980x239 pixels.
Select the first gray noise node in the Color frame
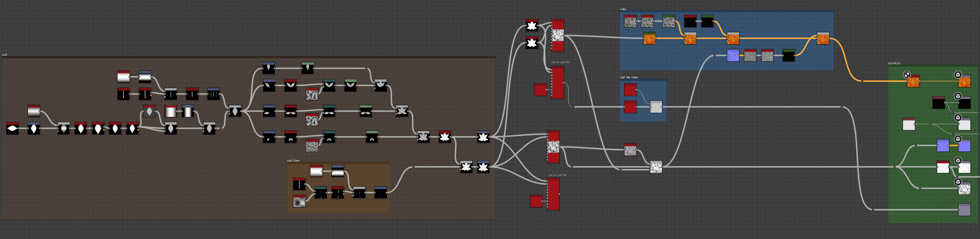click(x=630, y=21)
